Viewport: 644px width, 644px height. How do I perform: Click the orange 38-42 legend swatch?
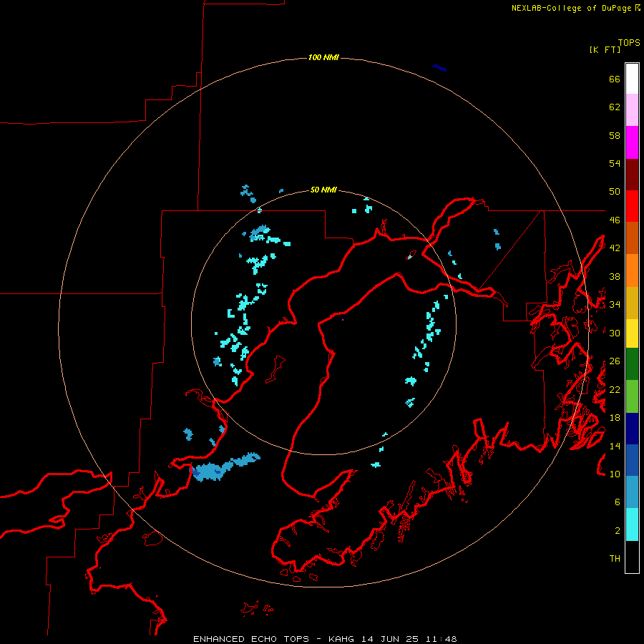[x=632, y=270]
